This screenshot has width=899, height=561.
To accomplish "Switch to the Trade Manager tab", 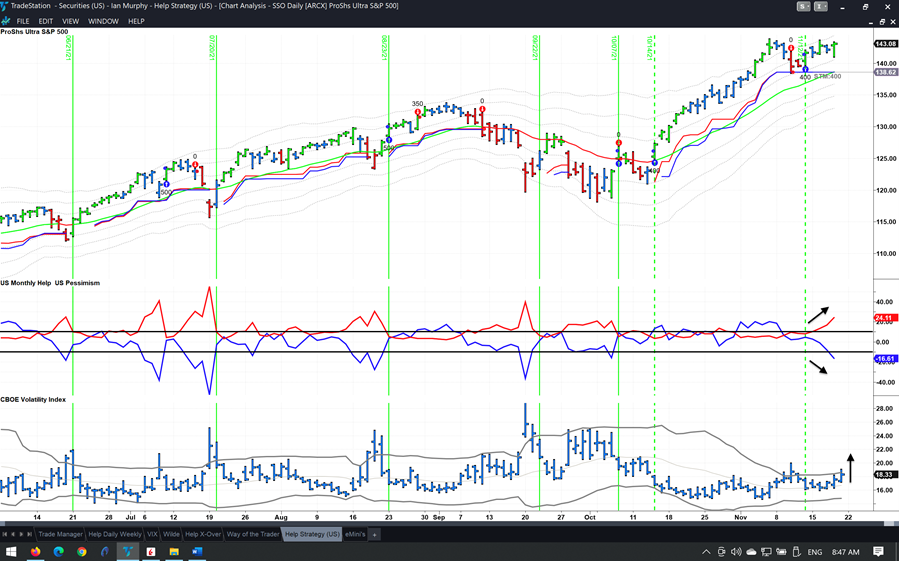I will pos(60,535).
